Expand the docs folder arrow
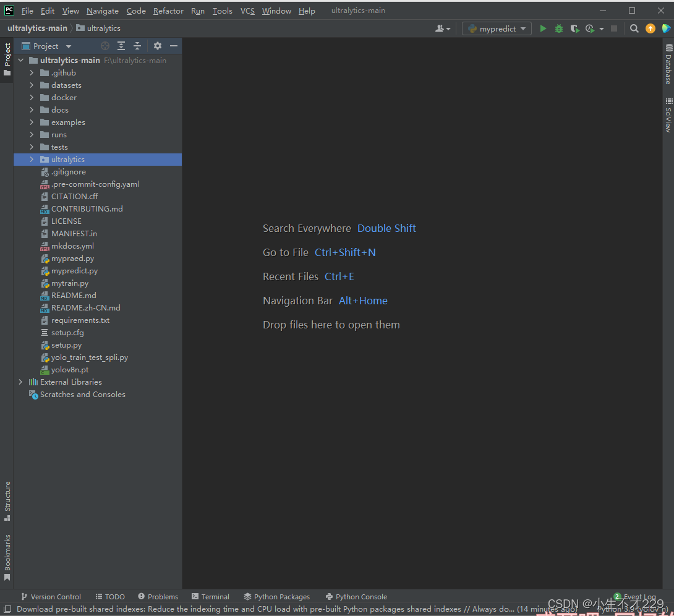 point(32,110)
